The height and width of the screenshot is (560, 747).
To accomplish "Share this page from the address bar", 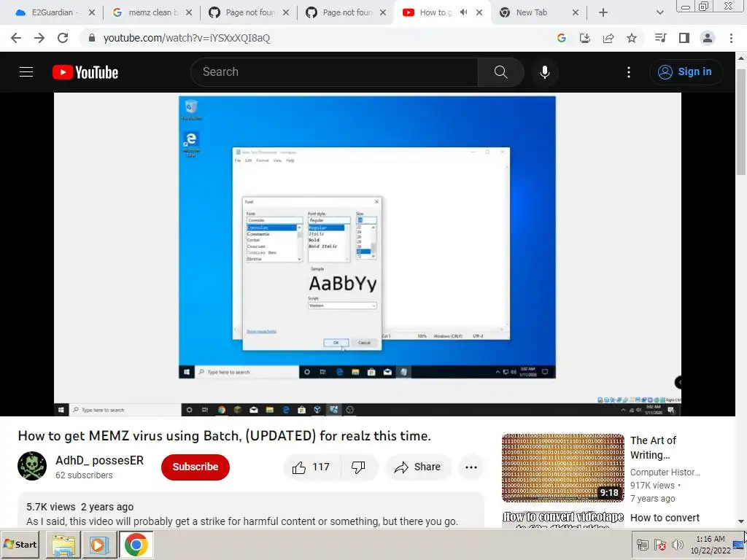I will click(x=608, y=38).
